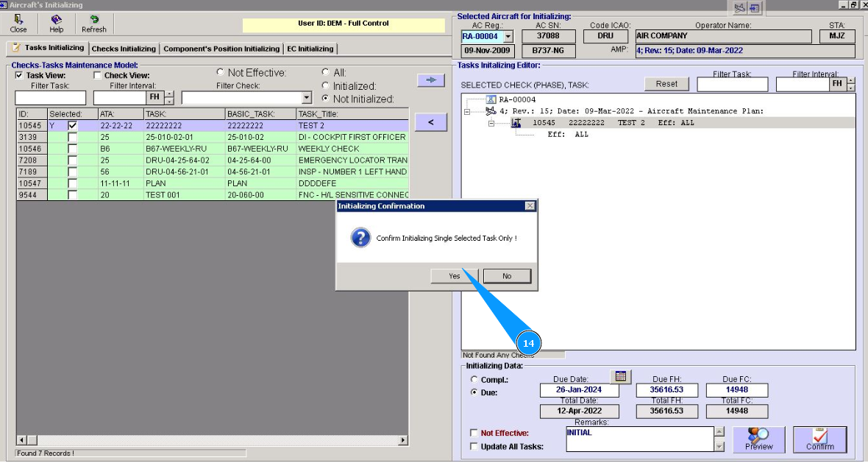Close the Initializing Confirmation dialog with X
This screenshot has width=868, height=466.
[530, 205]
